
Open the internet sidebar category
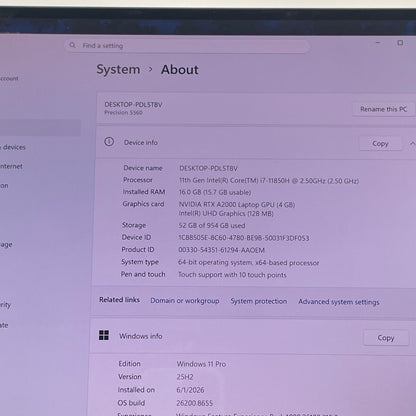coord(11,166)
